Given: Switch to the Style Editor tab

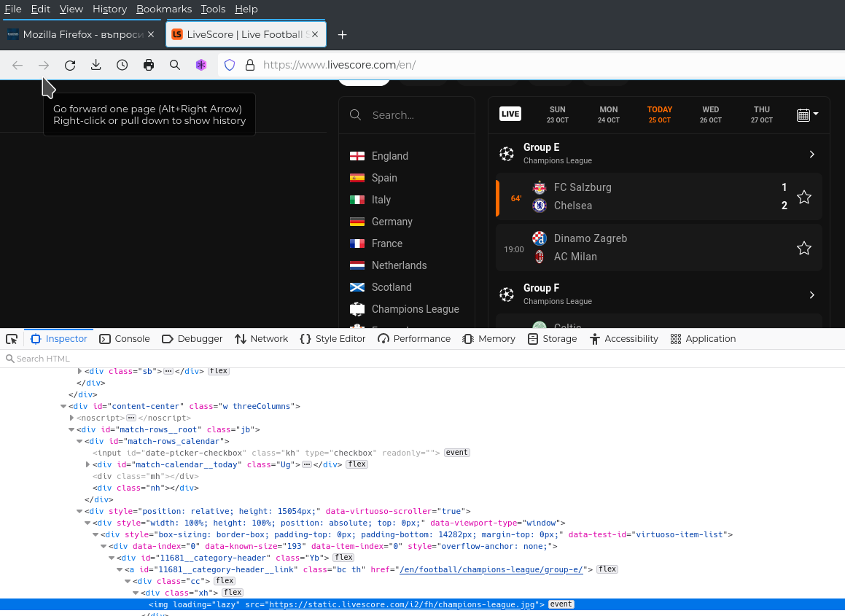Looking at the screenshot, I should click(x=332, y=339).
